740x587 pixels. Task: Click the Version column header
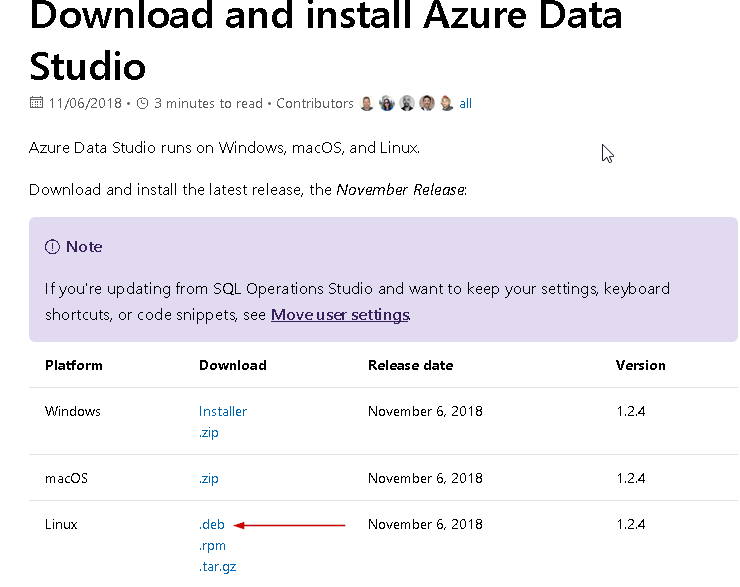click(640, 365)
